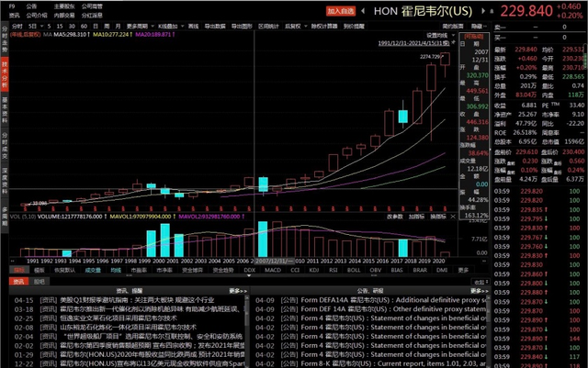Select the MACD indicator tab
The width and height of the screenshot is (588, 368).
click(273, 270)
